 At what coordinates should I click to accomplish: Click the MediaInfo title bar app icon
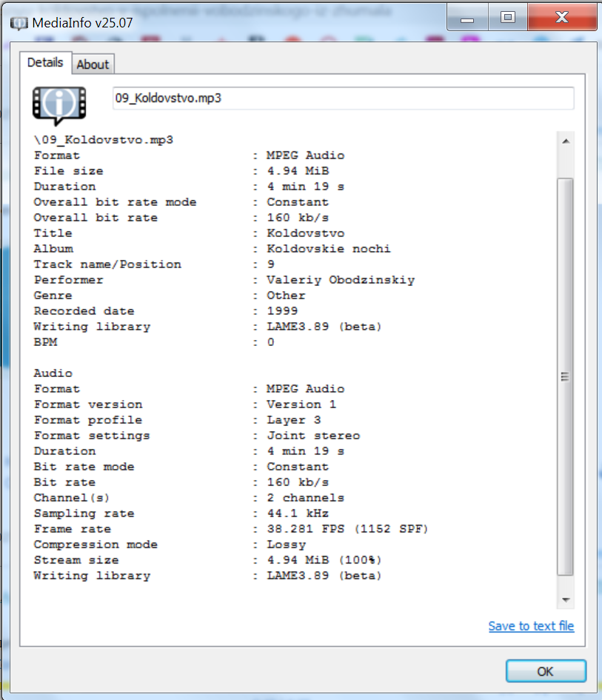point(19,21)
